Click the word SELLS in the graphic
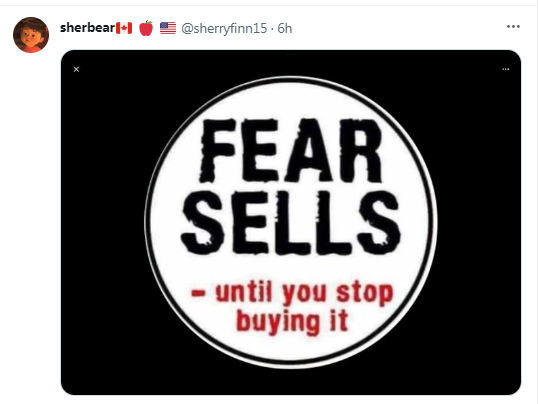Viewport: 539px width, 404px height. (291, 223)
